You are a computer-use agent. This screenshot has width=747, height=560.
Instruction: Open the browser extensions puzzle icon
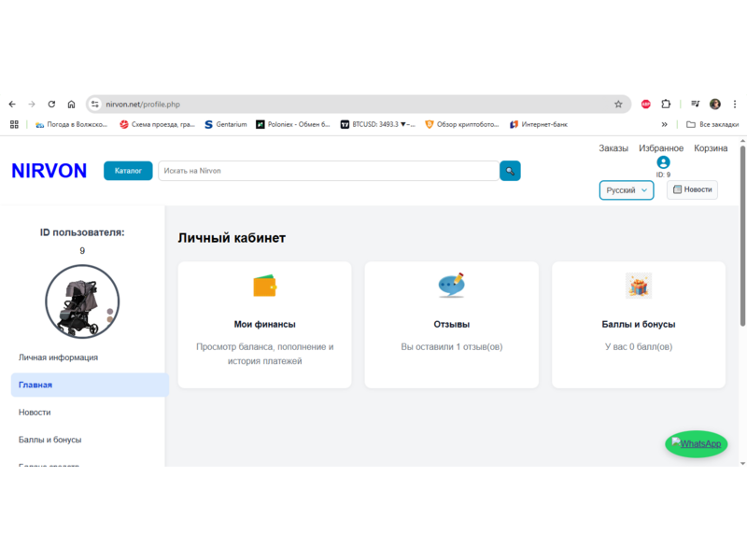[666, 105]
